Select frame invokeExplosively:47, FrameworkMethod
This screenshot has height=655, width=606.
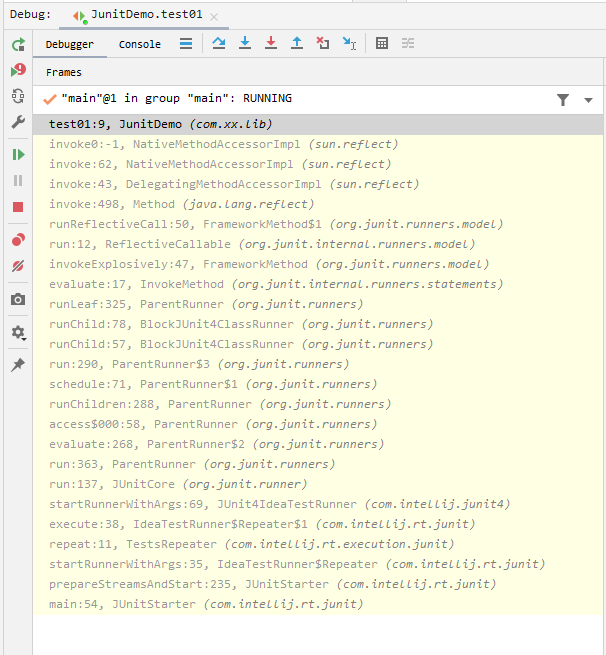[318, 264]
